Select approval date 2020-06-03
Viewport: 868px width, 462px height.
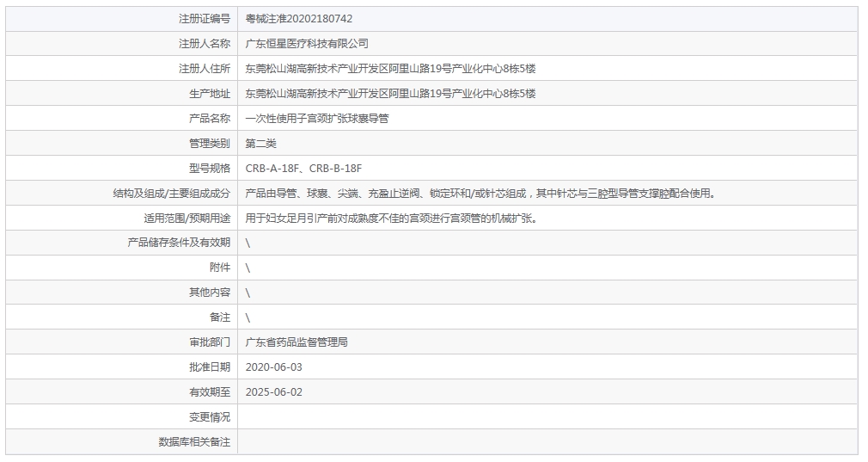(274, 367)
